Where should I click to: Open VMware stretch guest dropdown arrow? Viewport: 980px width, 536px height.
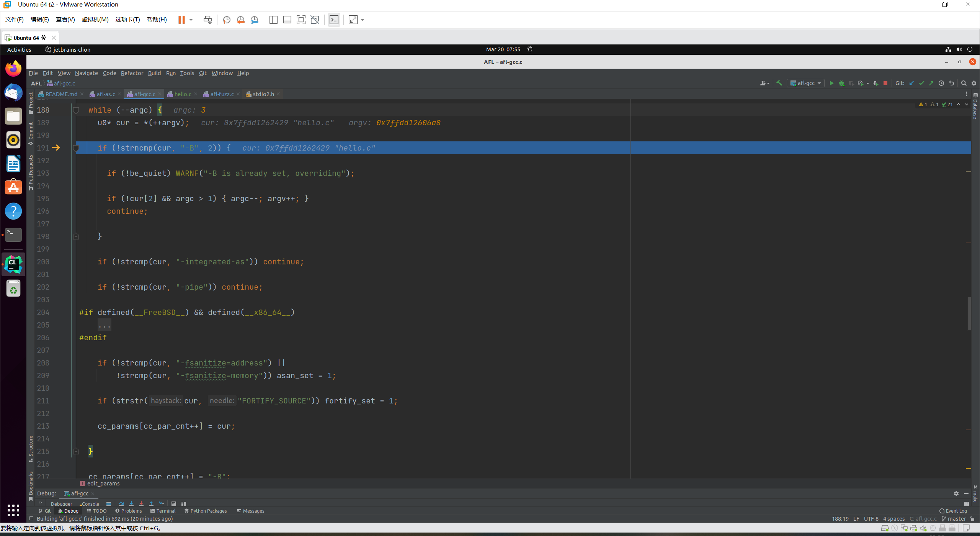pyautogui.click(x=363, y=20)
